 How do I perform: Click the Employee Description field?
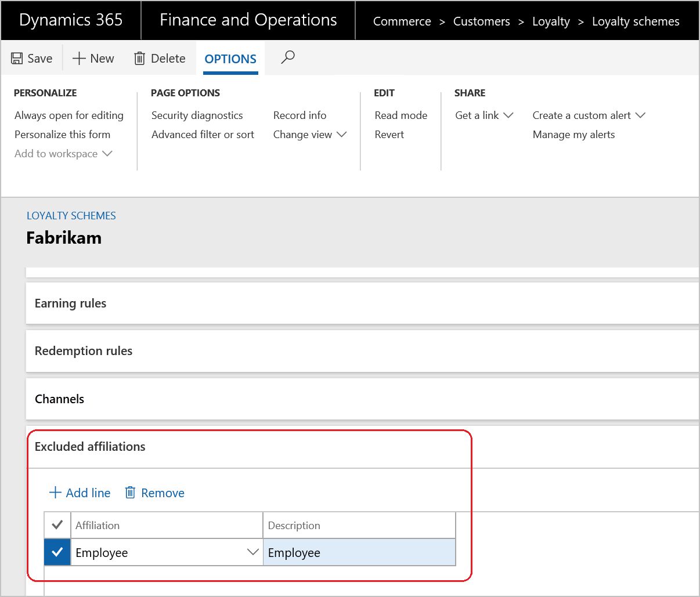359,552
